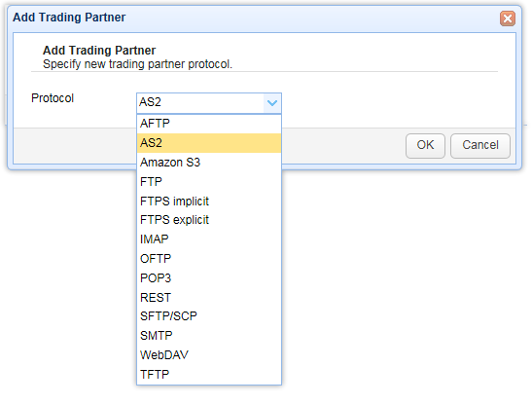Choose IMAP from the list
Viewport: 532px width, 404px height.
tap(209, 239)
